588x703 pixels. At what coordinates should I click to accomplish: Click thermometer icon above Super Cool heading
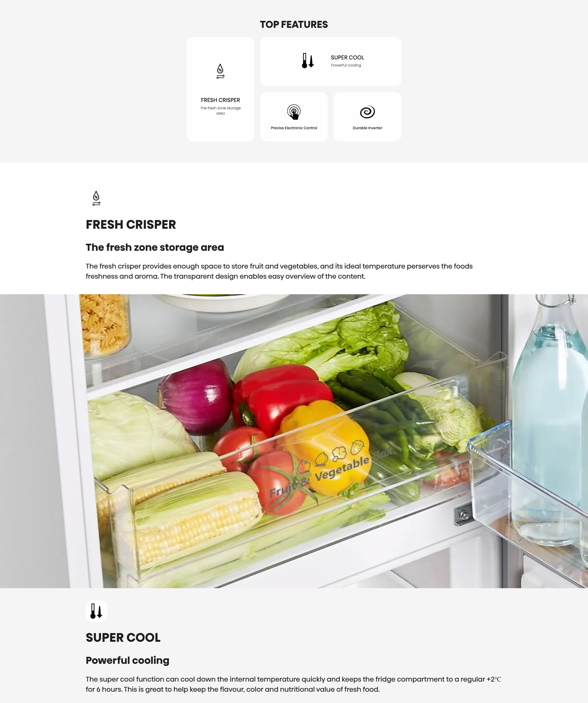point(96,611)
